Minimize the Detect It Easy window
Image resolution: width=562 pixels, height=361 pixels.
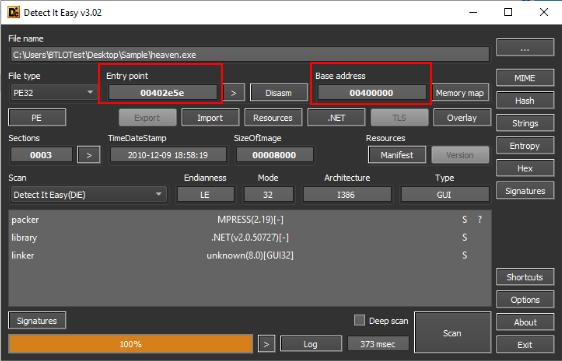(473, 12)
